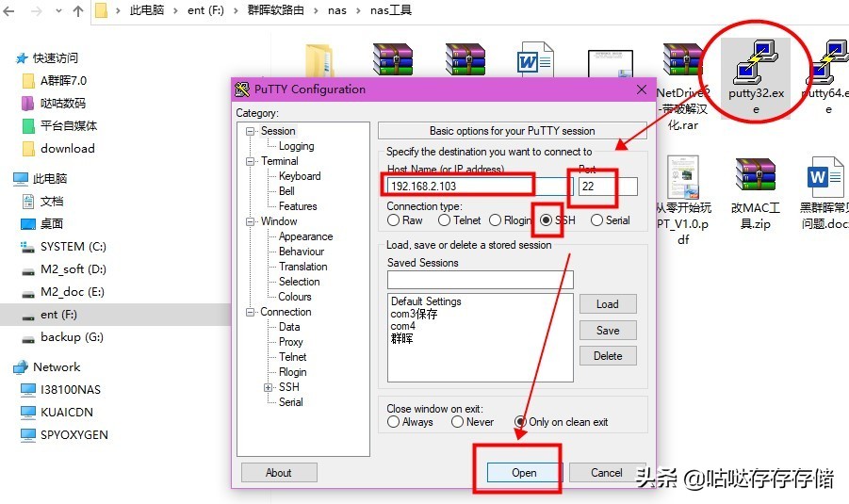
Task: Open Translation category in PuTTY tree
Action: click(x=302, y=267)
